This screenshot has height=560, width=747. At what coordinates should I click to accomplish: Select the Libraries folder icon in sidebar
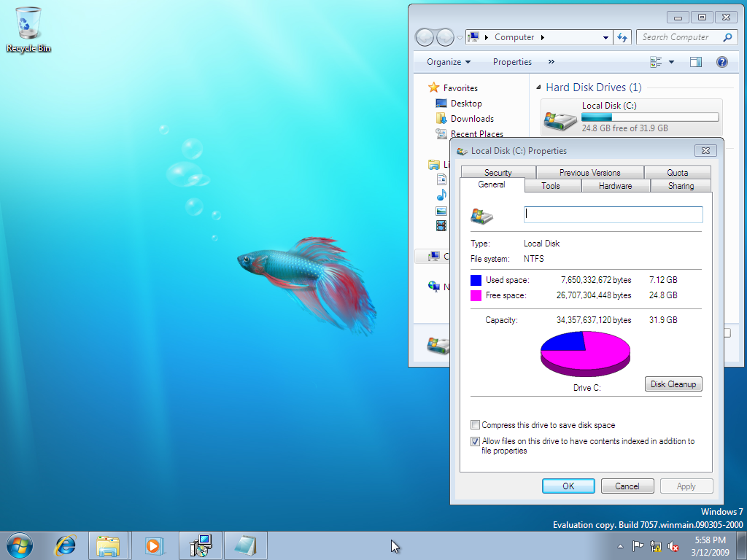tap(433, 165)
